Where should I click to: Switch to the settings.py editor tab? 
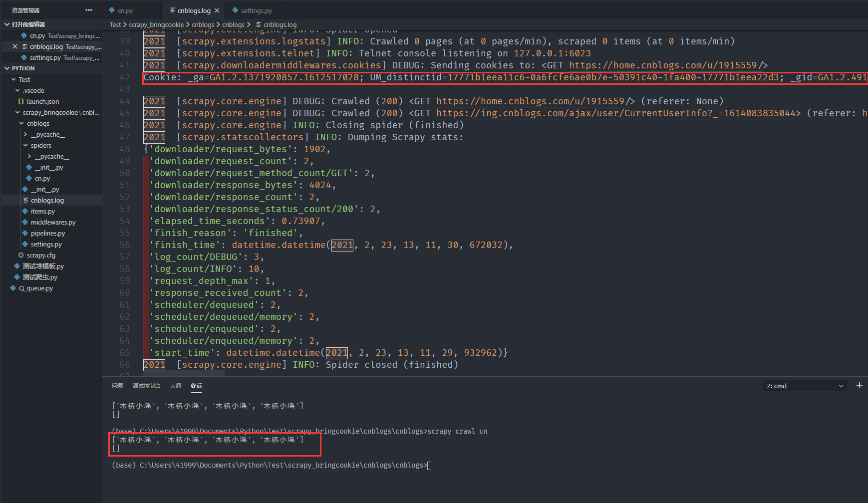point(256,10)
